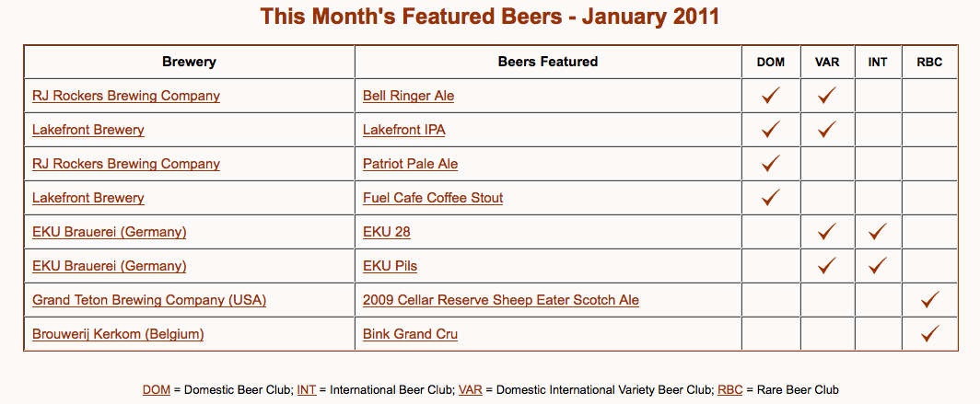The height and width of the screenshot is (404, 980).
Task: Click INT checkmark in EKU 28 row
Action: point(878,232)
